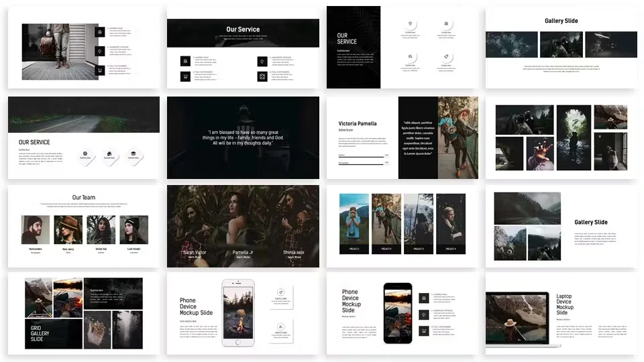Image resolution: width=644 pixels, height=362 pixels.
Task: Open the foggy forest photo in the grid gallery slide
Action: [127, 330]
